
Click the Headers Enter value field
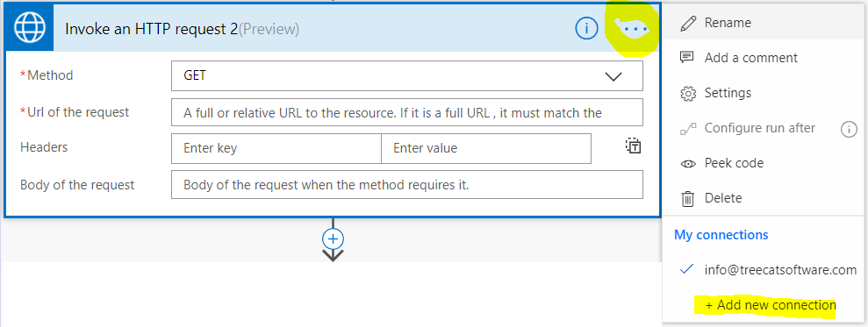(x=486, y=148)
